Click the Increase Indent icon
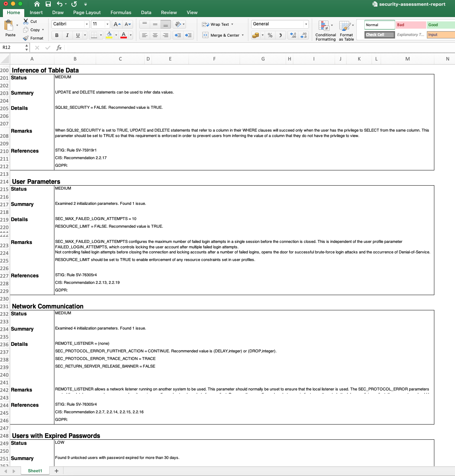Image resolution: width=455 pixels, height=476 pixels. coord(189,35)
